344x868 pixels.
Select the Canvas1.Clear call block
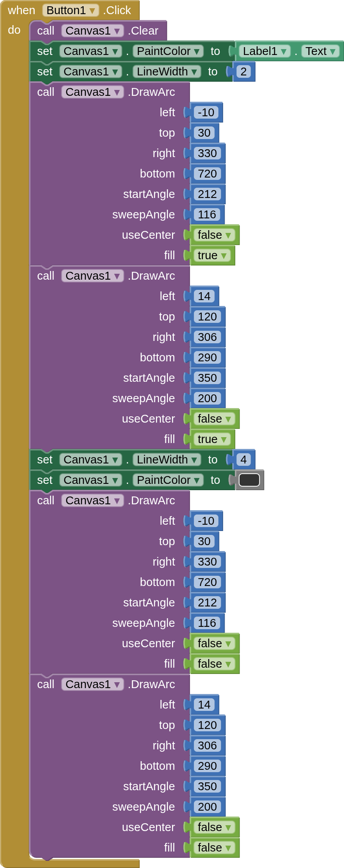pyautogui.click(x=45, y=31)
